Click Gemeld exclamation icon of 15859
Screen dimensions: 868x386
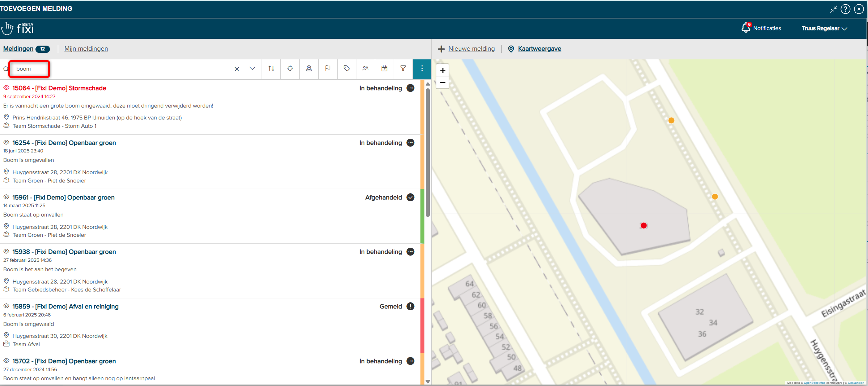pyautogui.click(x=410, y=306)
